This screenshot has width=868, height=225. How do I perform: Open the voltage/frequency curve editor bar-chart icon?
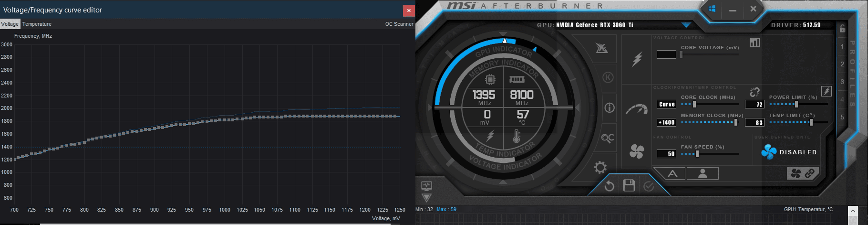755,43
